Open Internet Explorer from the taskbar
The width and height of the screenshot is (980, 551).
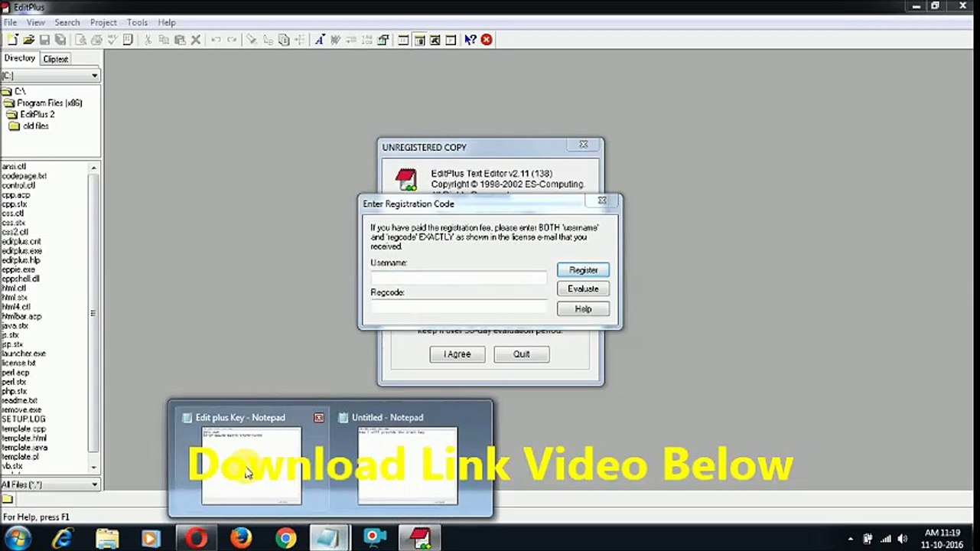tap(62, 539)
